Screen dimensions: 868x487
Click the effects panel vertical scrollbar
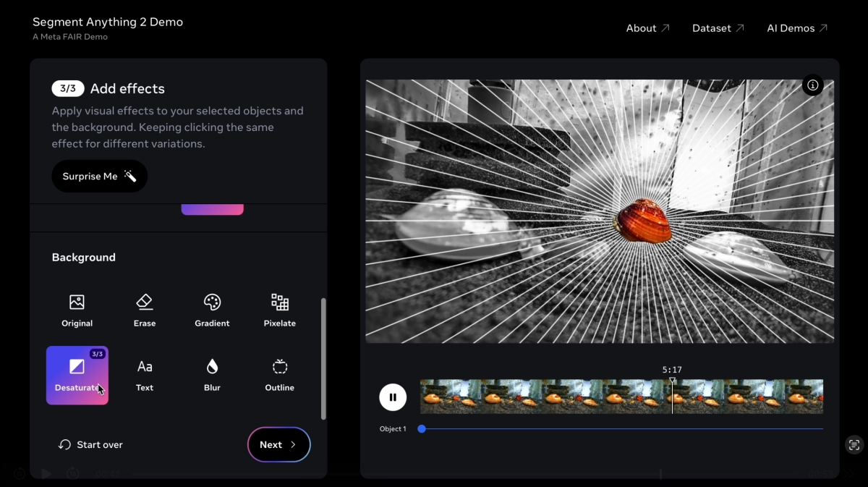(323, 358)
